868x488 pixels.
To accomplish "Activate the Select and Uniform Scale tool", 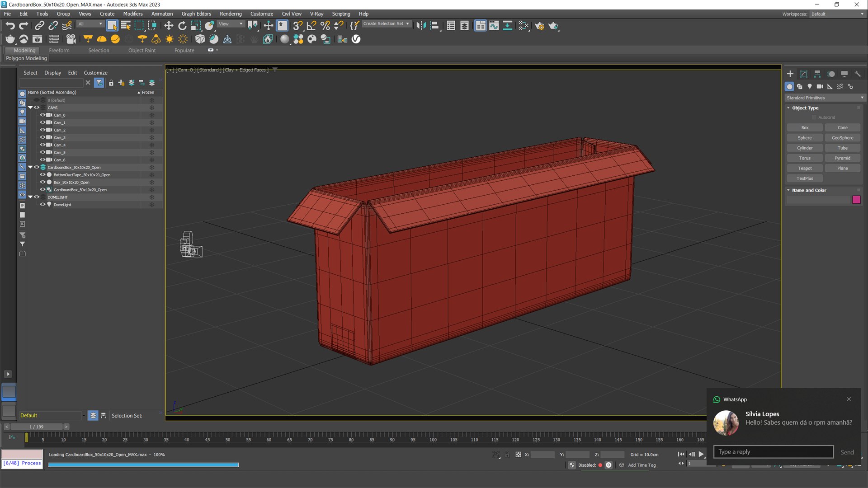I will (196, 26).
